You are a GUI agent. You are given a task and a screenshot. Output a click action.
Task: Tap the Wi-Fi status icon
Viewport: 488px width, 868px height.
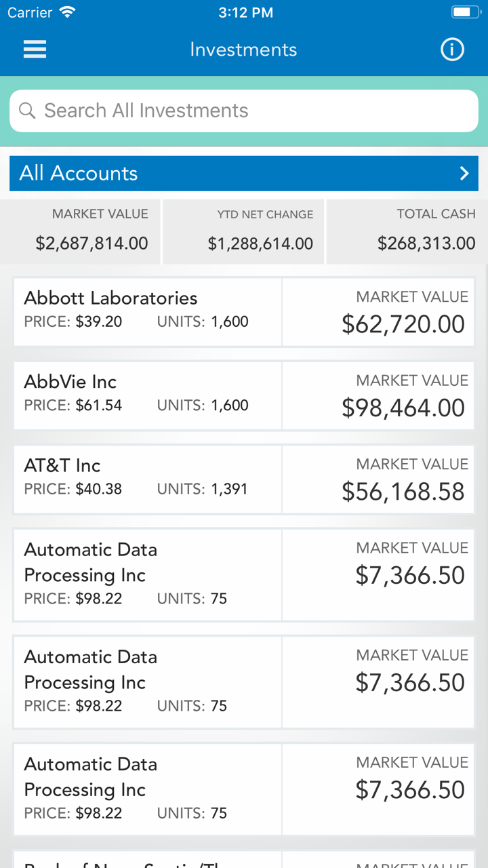67,12
